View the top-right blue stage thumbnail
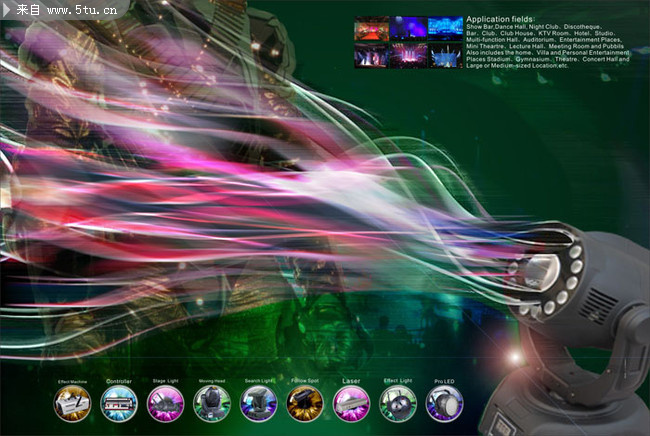The width and height of the screenshot is (650, 436). click(445, 28)
